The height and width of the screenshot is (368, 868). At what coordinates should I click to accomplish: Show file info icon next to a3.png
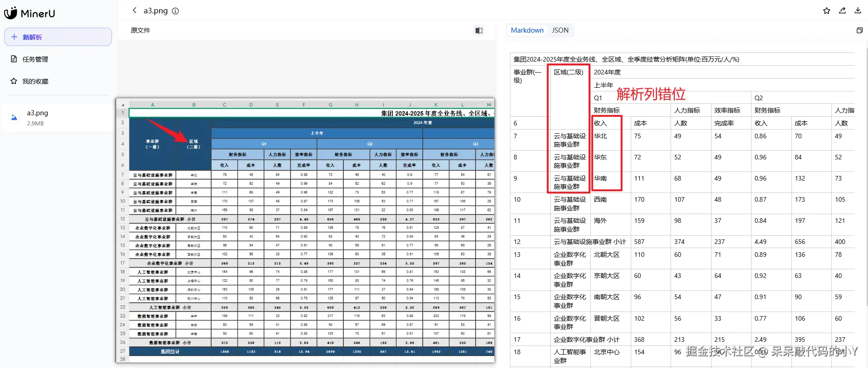click(x=175, y=11)
